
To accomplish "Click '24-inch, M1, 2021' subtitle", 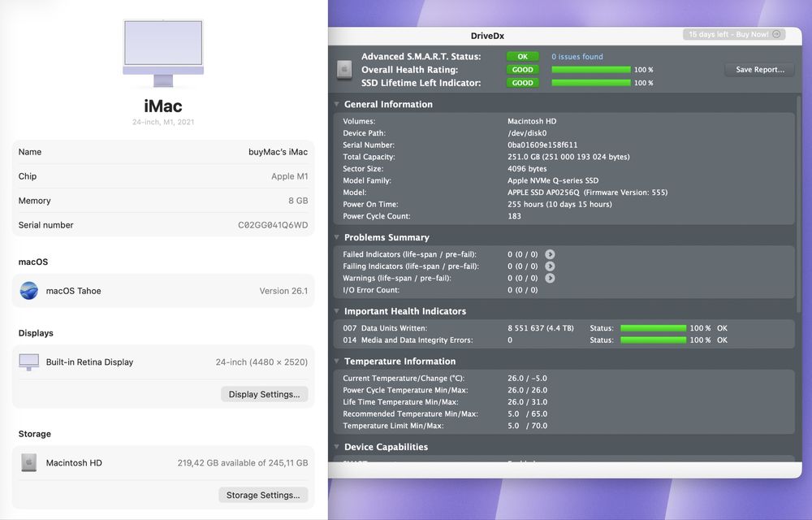I will (x=163, y=122).
